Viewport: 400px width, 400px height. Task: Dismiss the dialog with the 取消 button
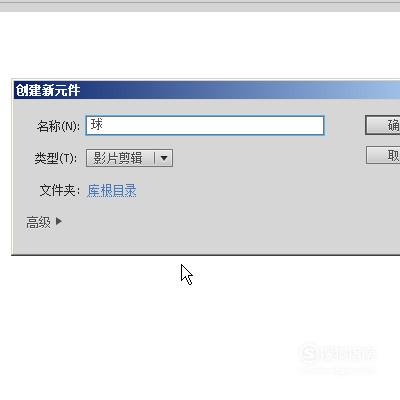click(x=383, y=155)
